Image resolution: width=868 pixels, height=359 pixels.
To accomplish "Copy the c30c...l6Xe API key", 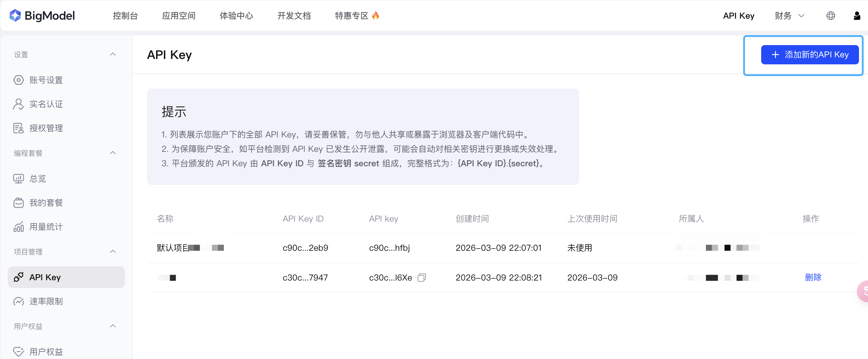I will point(421,277).
